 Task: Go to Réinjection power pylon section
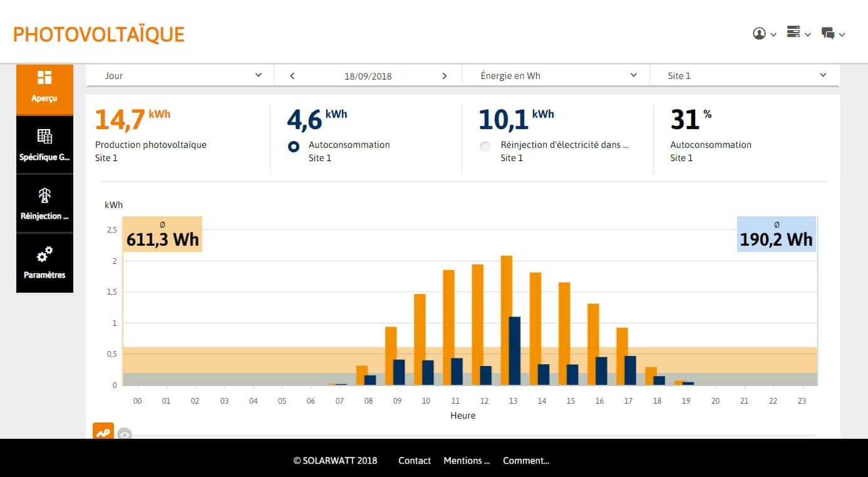(x=44, y=204)
